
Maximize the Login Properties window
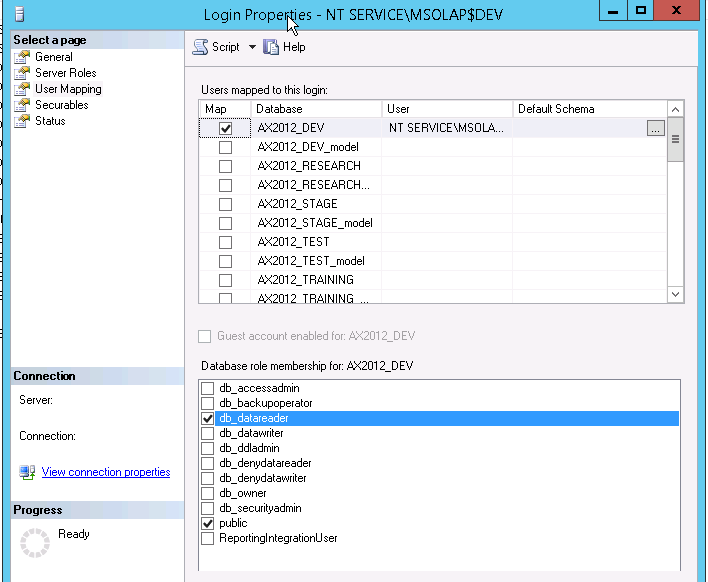coord(640,10)
